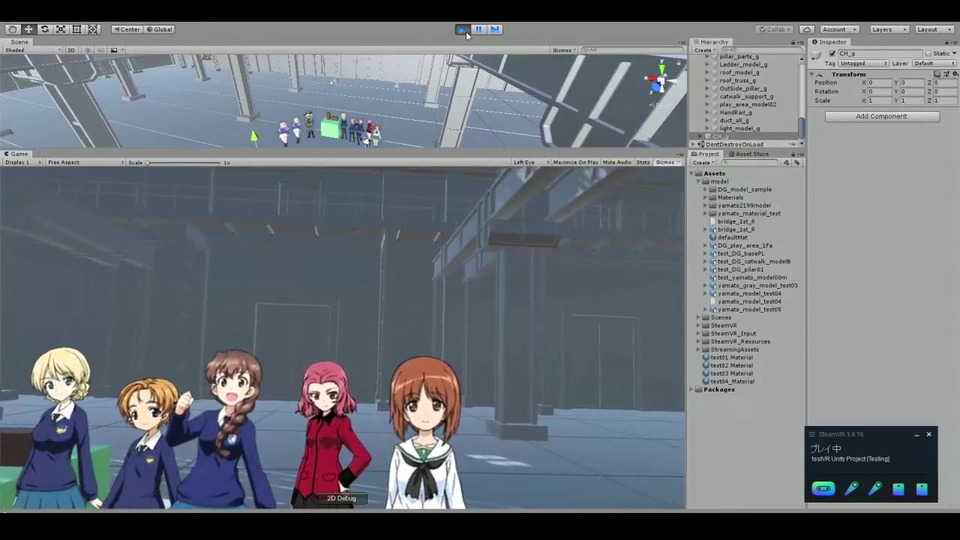
Task: Open the Free Aspect dropdown
Action: (85, 162)
